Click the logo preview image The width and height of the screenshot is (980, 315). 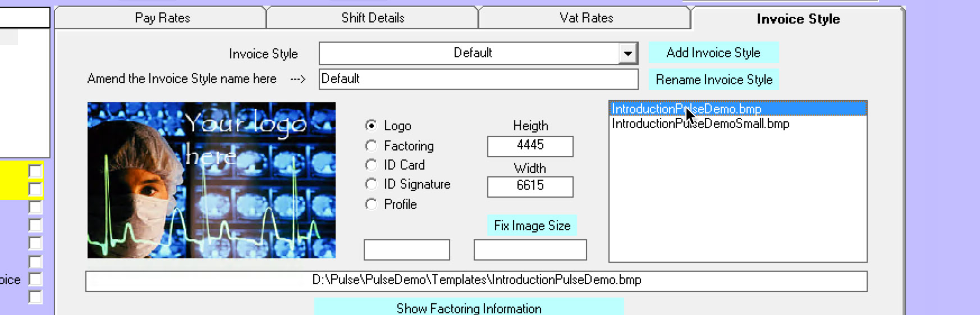(211, 180)
